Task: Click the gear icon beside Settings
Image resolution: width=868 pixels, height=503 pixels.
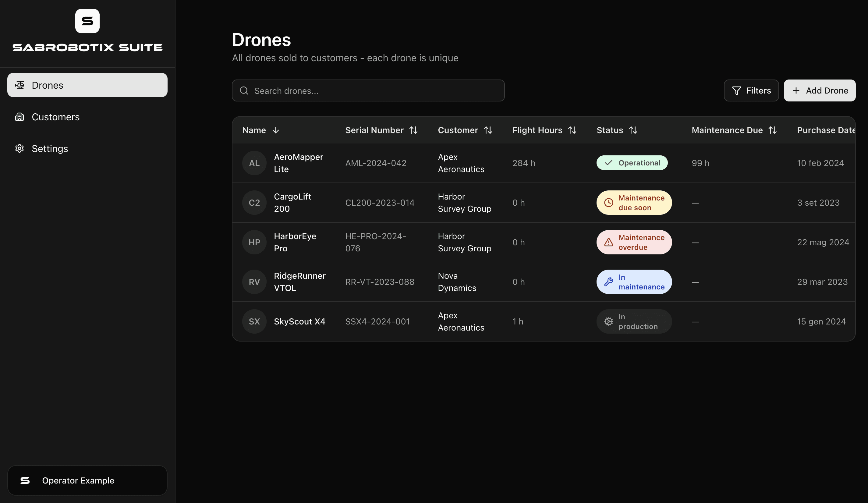Action: [19, 148]
